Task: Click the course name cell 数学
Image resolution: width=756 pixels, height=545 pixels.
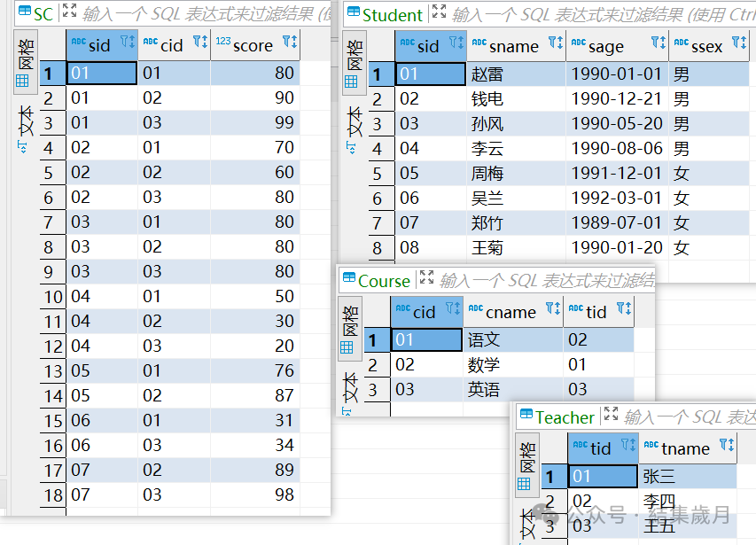Action: point(513,364)
